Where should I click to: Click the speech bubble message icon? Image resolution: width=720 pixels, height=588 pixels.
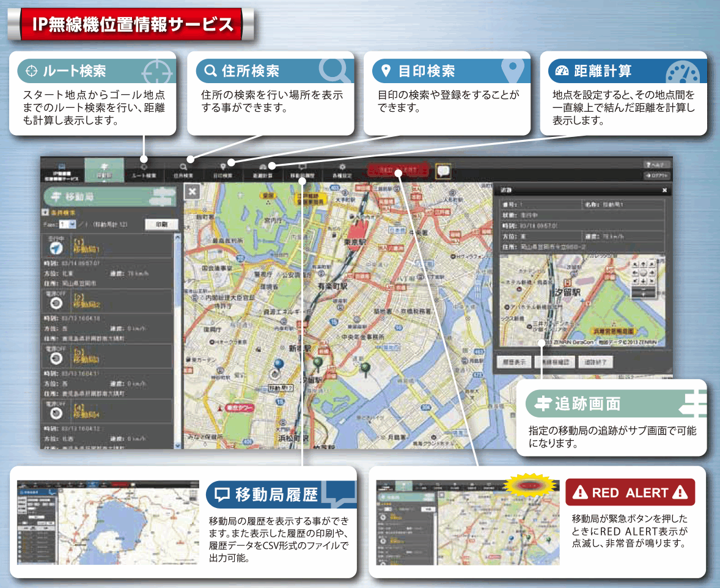point(443,171)
